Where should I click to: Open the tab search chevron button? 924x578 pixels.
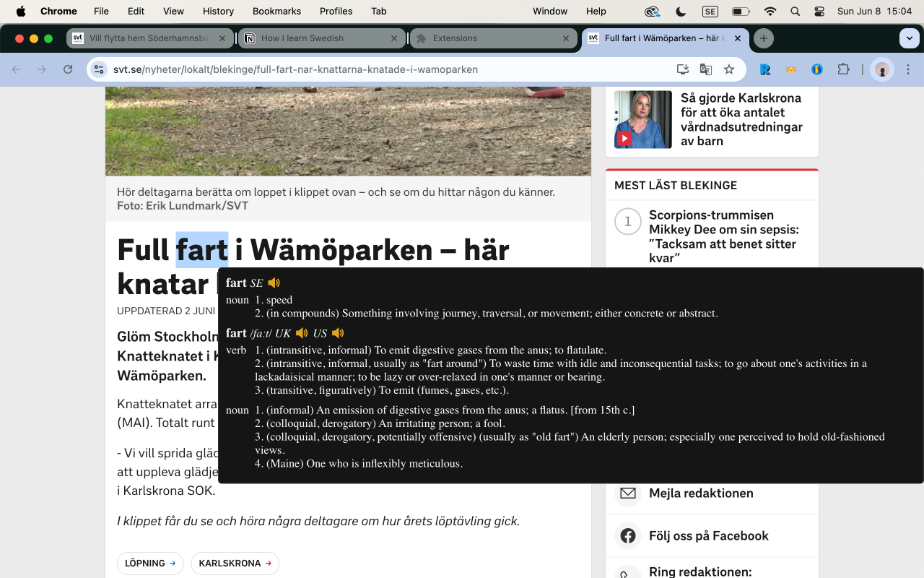(909, 38)
